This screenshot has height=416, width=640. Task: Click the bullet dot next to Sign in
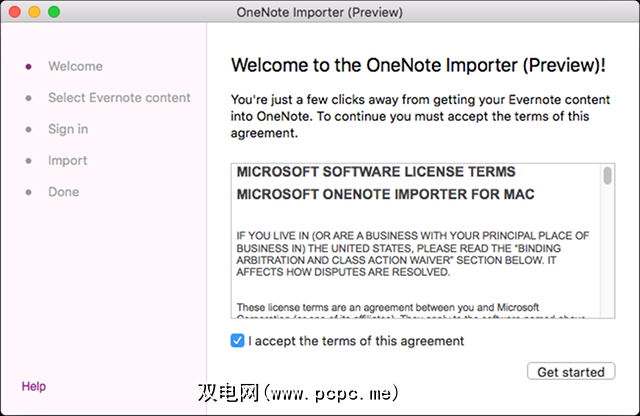[29, 129]
